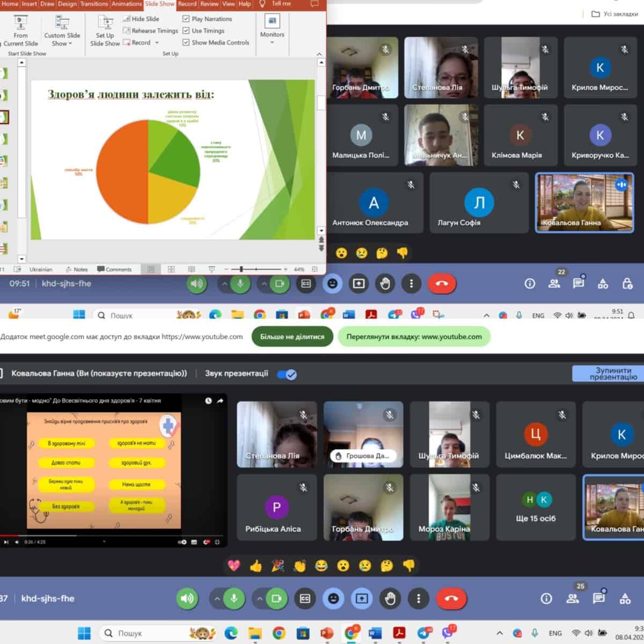Switch to the Transitions tab
The image size is (644, 644).
94,4
